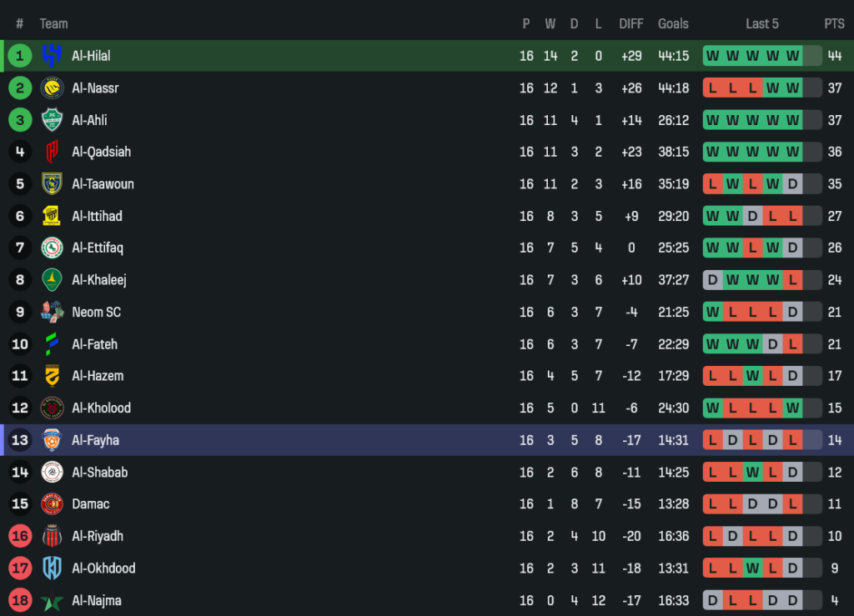Click the Al-Najma green star logo
This screenshot has width=854, height=616.
[52, 600]
